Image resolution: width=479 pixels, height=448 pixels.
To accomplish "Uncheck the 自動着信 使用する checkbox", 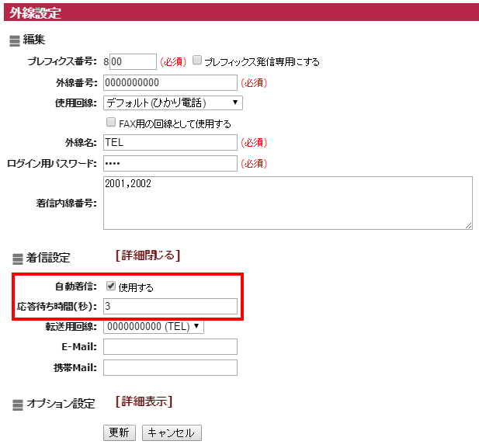I will point(111,287).
